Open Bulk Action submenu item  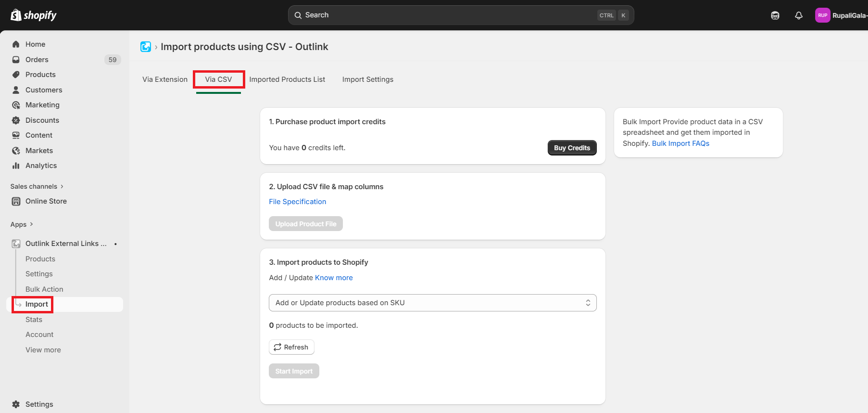44,289
